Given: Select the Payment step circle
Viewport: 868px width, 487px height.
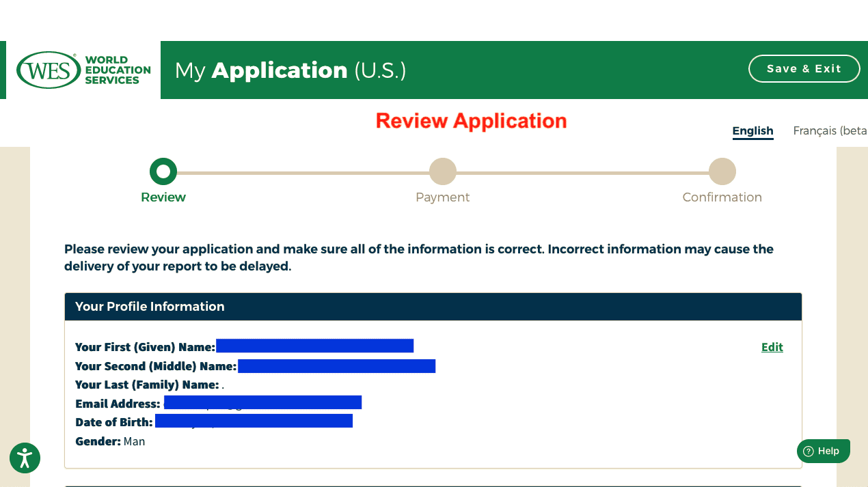Looking at the screenshot, I should (x=443, y=171).
